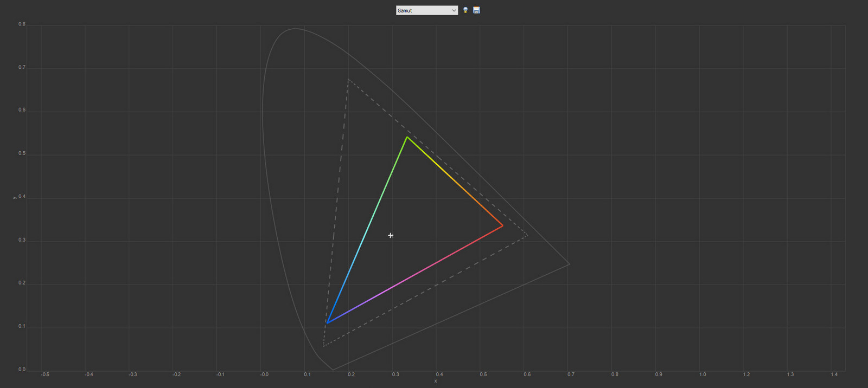Click the dashed reference triangle's bottom vertex

point(323,345)
